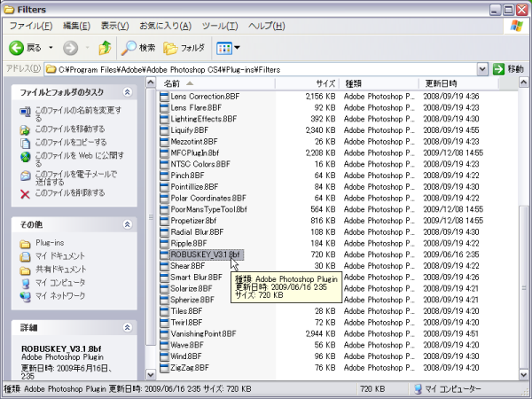
Task: Click the Wave.8BF file name
Action: pyautogui.click(x=187, y=345)
